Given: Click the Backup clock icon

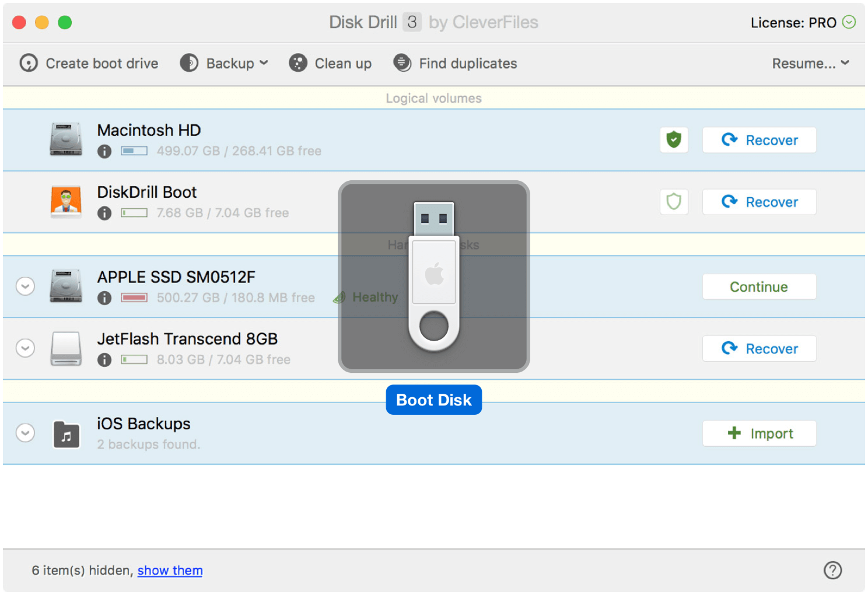Looking at the screenshot, I should click(189, 63).
